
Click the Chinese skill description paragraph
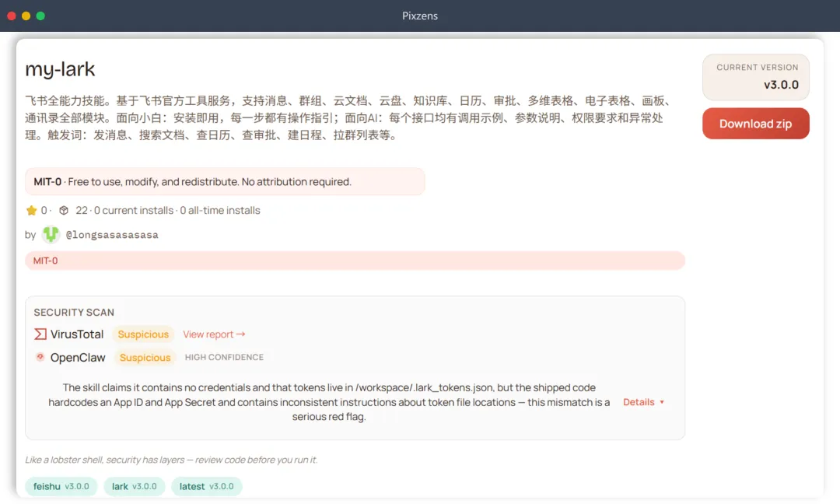point(348,117)
